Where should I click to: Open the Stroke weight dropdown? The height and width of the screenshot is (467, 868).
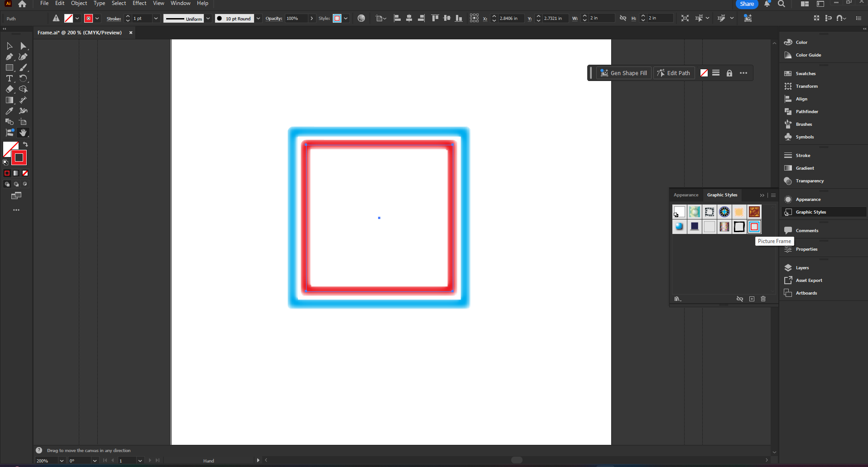156,19
